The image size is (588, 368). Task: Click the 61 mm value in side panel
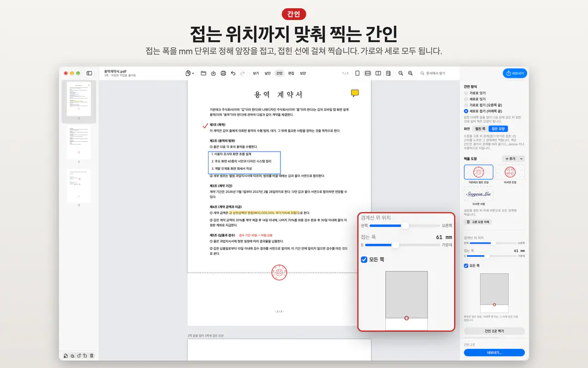pos(519,251)
